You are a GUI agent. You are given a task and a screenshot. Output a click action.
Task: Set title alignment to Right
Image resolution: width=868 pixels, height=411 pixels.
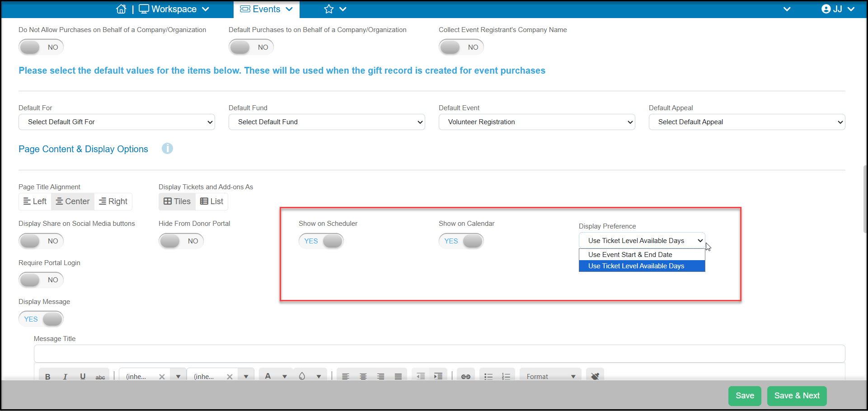pyautogui.click(x=113, y=201)
